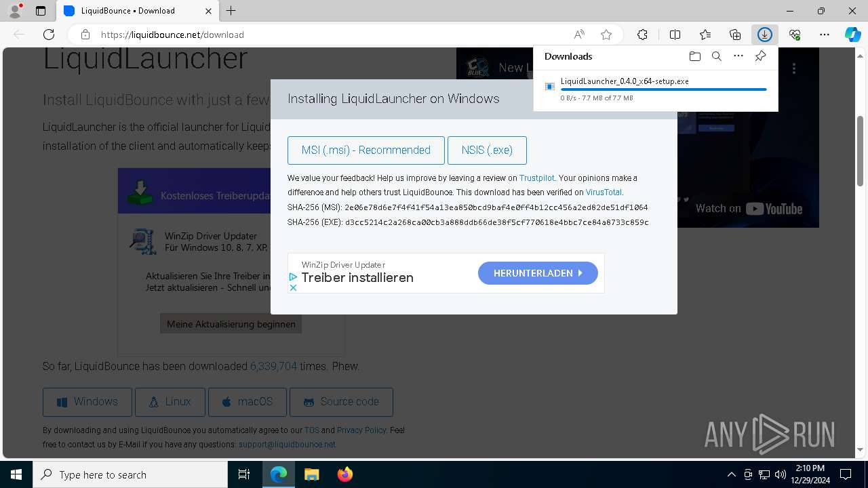Screen dimensions: 868x488
Task: Open Watch on YouTube video link
Action: click(749, 209)
